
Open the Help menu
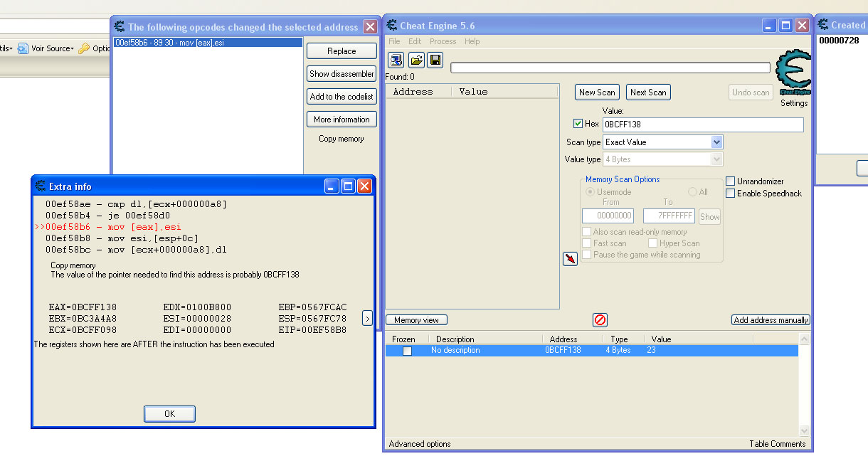click(x=472, y=41)
